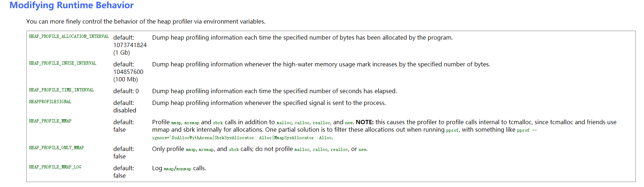Select the HEAP_PROFILE_MMAP variable name
Screen dimensions: 644x187
coord(50,121)
